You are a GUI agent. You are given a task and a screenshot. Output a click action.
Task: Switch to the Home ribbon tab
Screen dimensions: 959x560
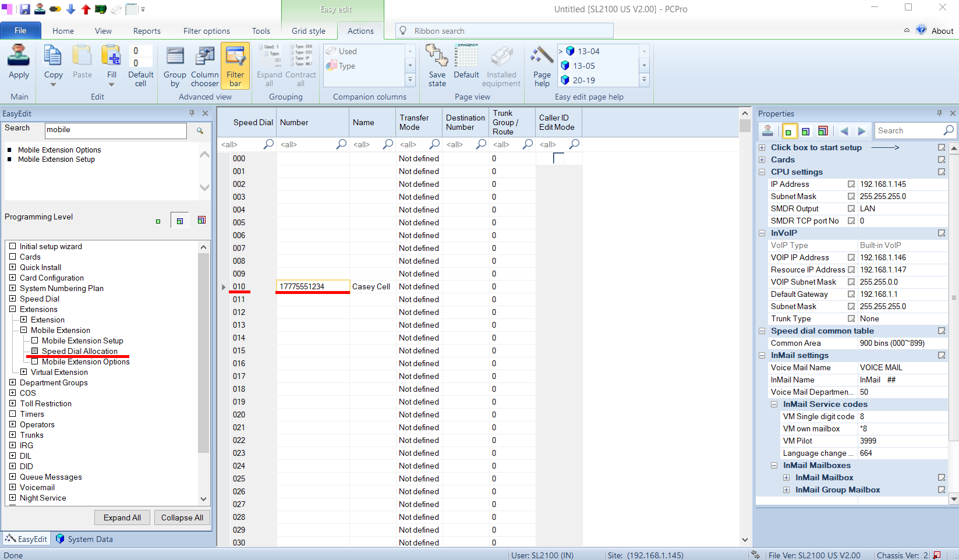point(63,31)
